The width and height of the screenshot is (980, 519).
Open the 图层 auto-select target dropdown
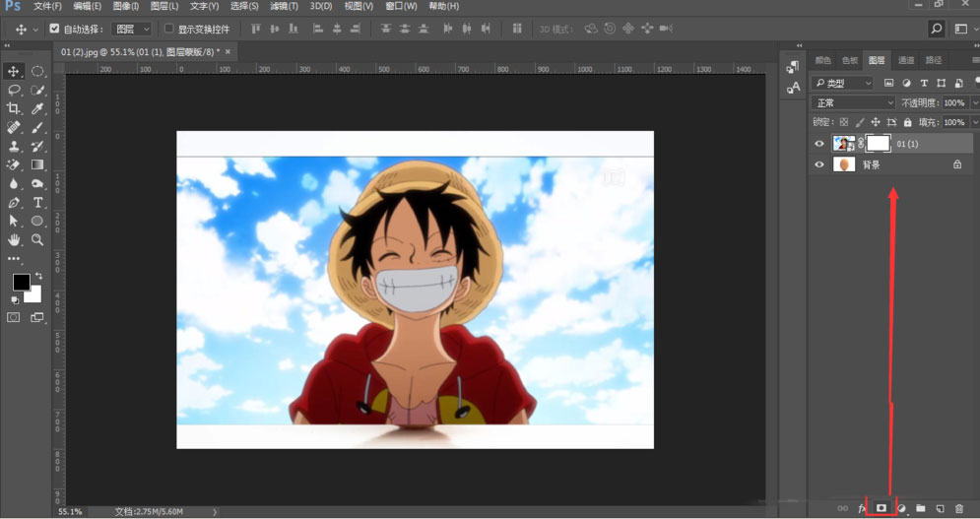point(132,29)
